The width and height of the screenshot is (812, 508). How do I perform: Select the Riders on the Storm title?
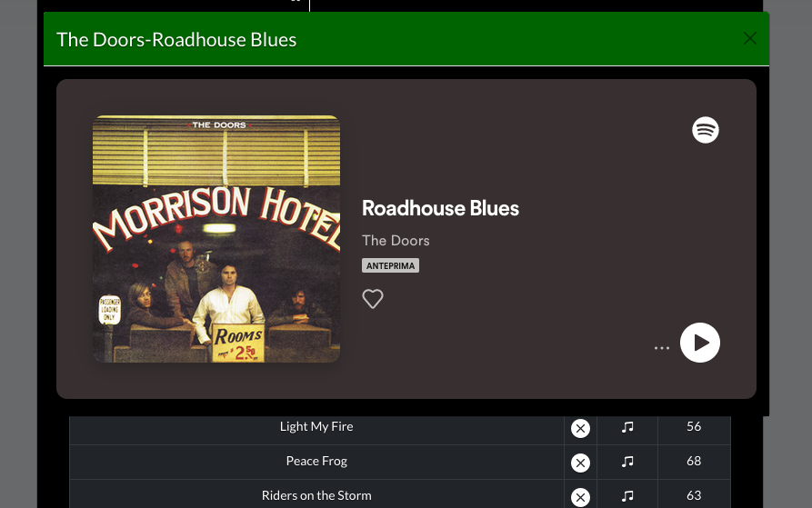(316, 495)
